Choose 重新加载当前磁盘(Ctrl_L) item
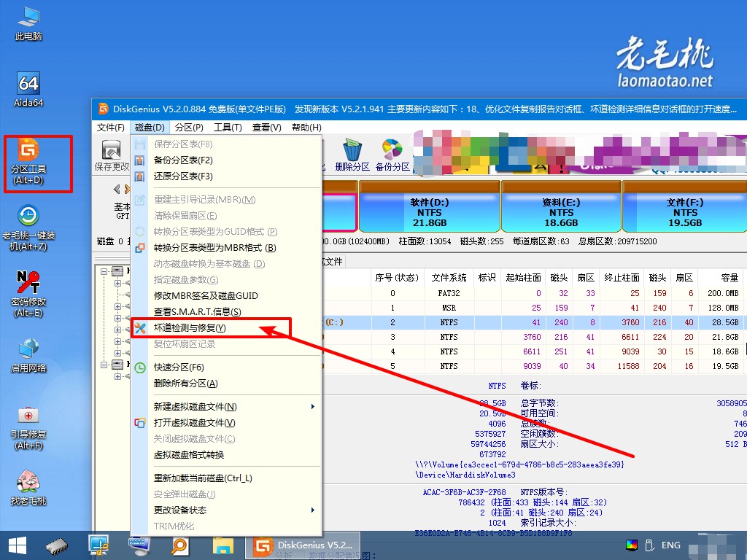The width and height of the screenshot is (747, 560). click(x=227, y=478)
